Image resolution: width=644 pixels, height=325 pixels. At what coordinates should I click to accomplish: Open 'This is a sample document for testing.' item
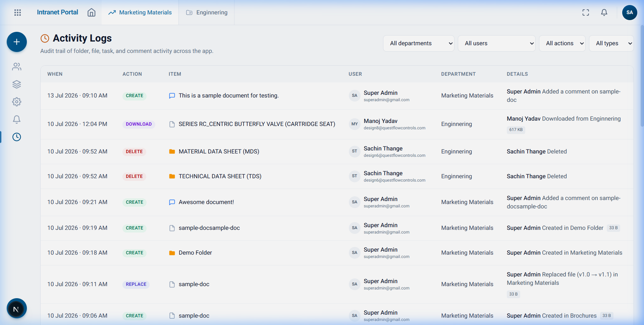[x=228, y=95]
